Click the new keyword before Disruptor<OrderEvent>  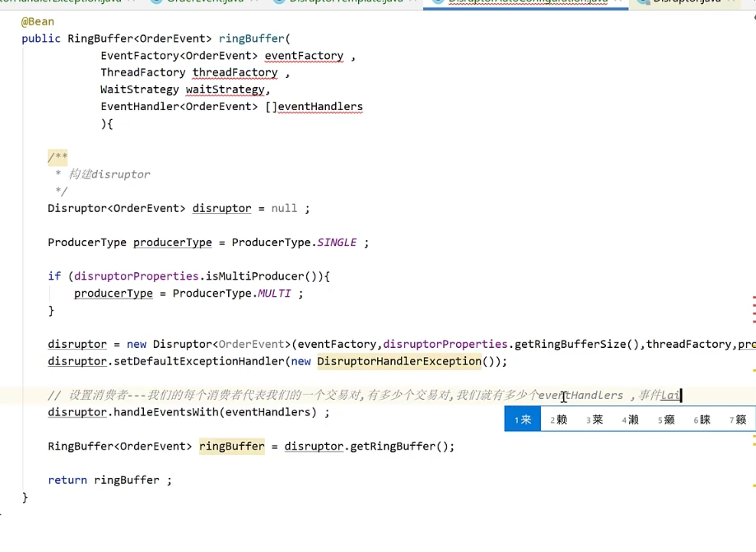136,344
